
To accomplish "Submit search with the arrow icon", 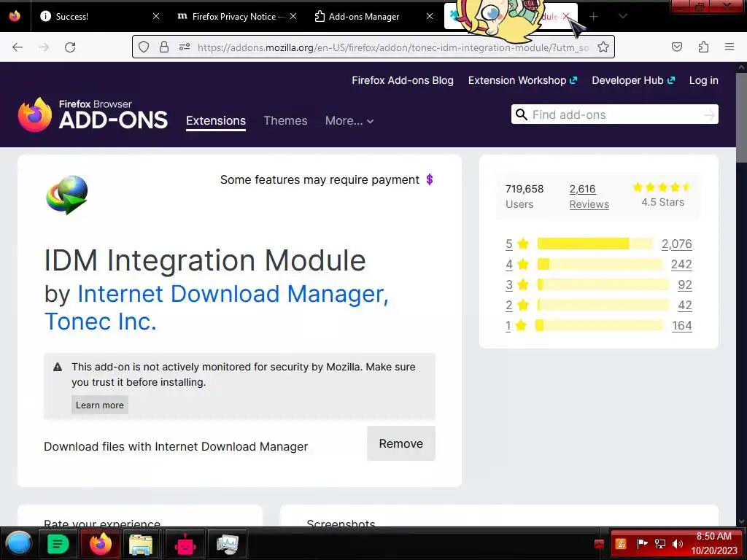I will [709, 114].
